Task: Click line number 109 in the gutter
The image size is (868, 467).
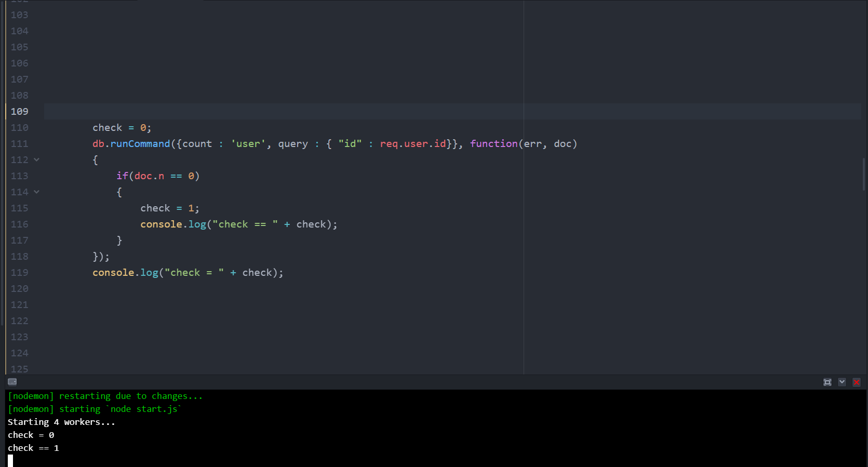Action: (x=20, y=112)
